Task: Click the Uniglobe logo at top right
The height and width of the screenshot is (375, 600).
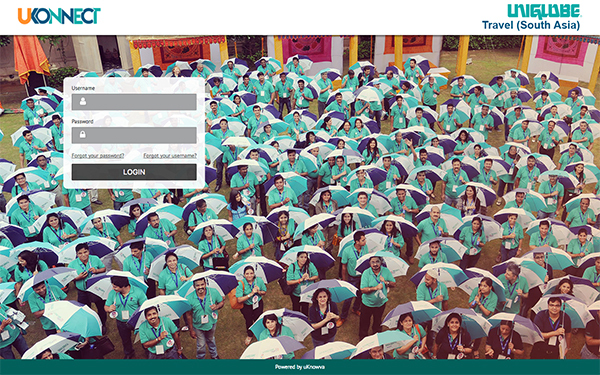Action: click(x=544, y=11)
